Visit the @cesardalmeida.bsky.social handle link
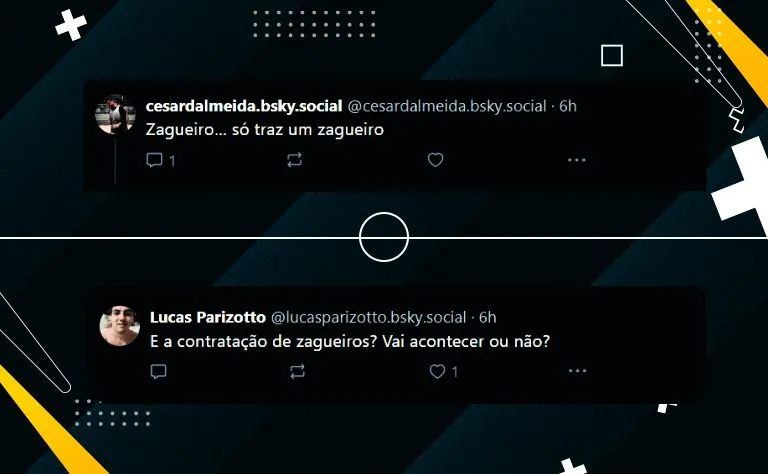Image resolution: width=768 pixels, height=474 pixels. [447, 106]
